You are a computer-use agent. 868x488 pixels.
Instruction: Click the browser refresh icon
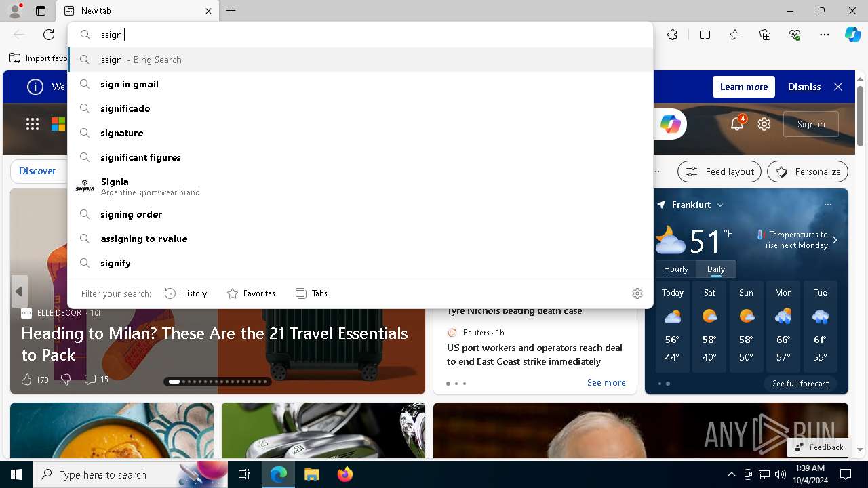[49, 35]
